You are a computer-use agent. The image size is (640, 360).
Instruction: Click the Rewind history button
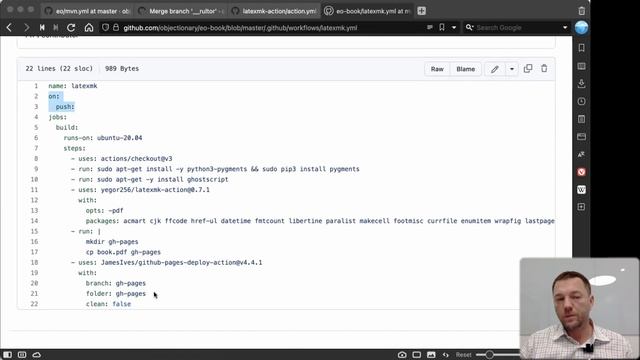pyautogui.click(x=42, y=28)
